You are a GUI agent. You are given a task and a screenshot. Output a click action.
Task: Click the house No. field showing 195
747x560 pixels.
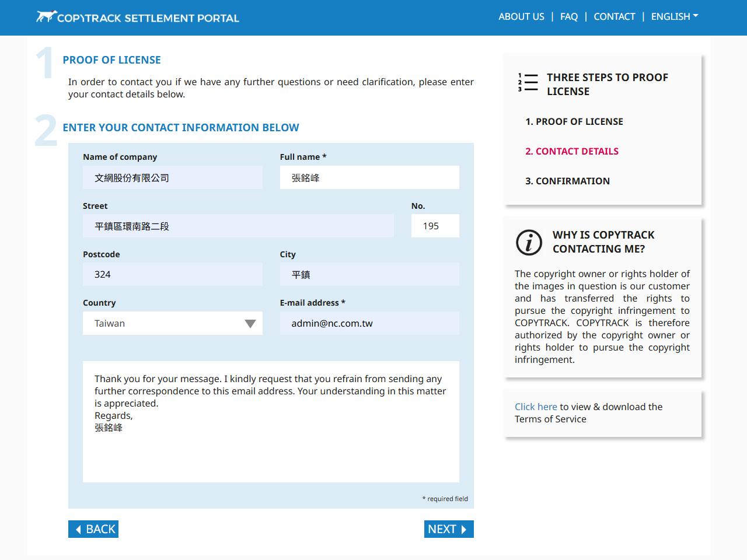(435, 226)
